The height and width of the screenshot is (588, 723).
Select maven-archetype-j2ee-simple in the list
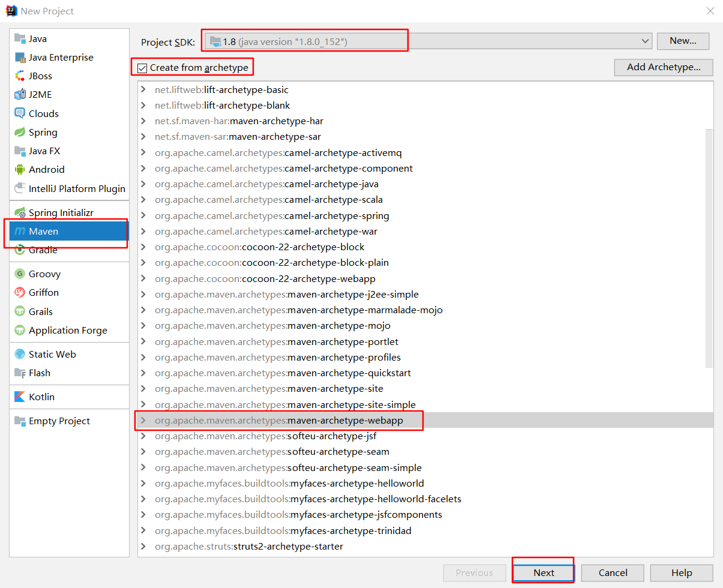pyautogui.click(x=425, y=294)
